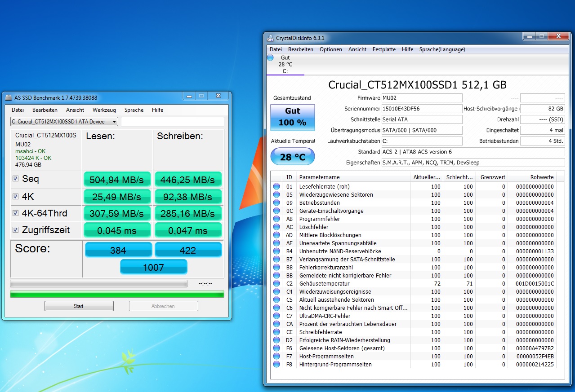Image resolution: width=575 pixels, height=392 pixels.
Task: Open Festplatte menu in CrystalDiskInfo
Action: [x=384, y=49]
